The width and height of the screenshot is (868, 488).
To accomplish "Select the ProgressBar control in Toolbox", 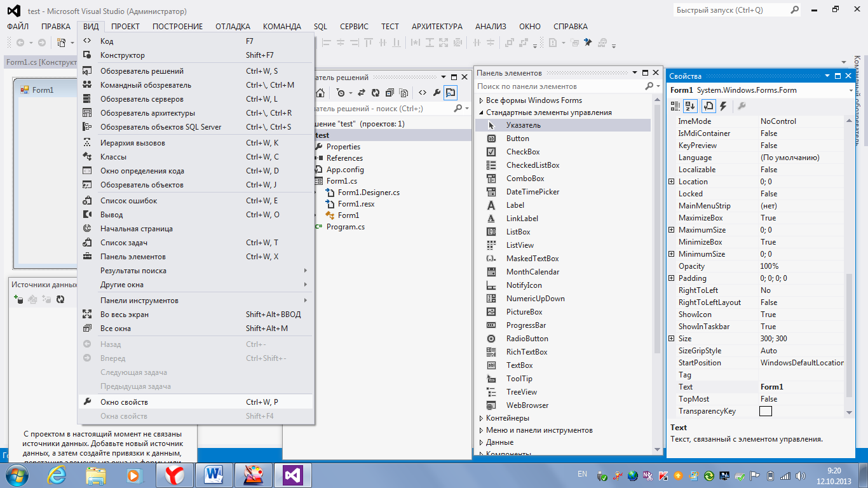I will [x=563, y=325].
